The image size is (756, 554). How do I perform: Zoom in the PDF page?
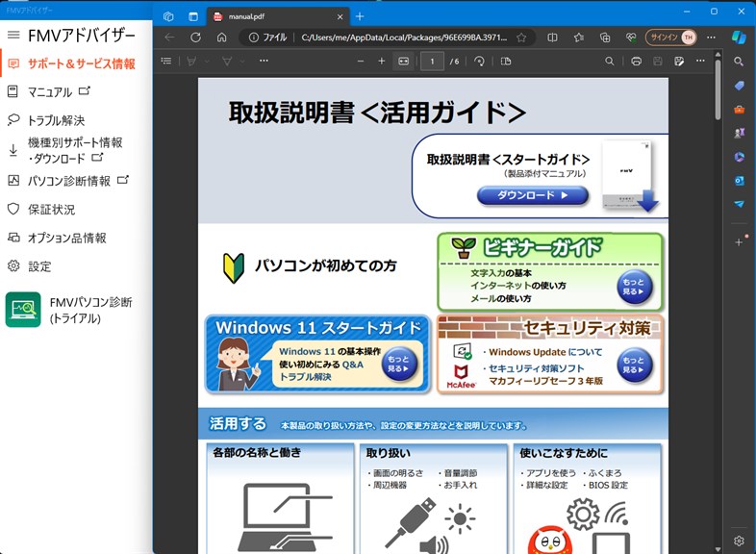[382, 62]
